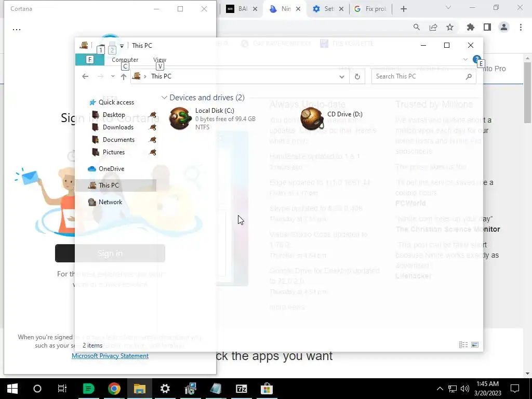Open address bar history dropdown
The height and width of the screenshot is (399, 532).
point(342,77)
